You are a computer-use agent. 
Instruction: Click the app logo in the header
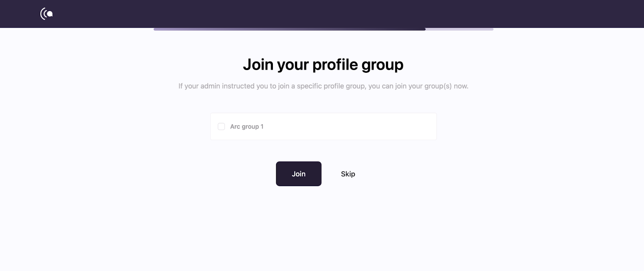click(x=47, y=14)
